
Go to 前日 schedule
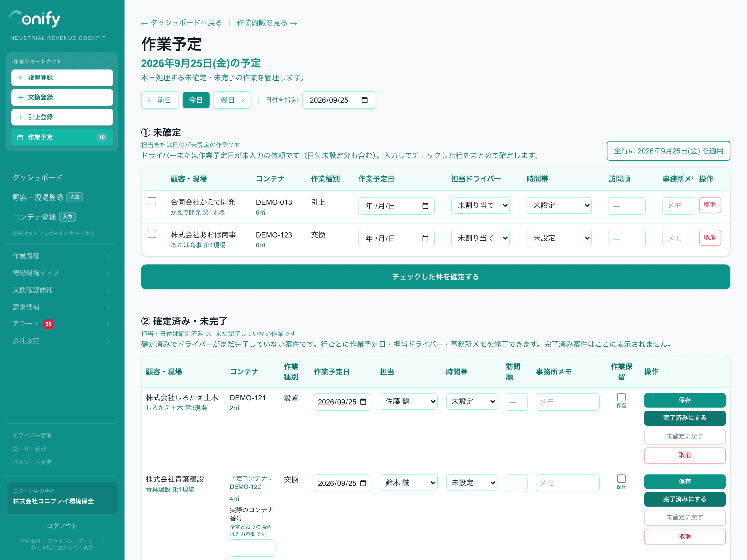click(160, 100)
